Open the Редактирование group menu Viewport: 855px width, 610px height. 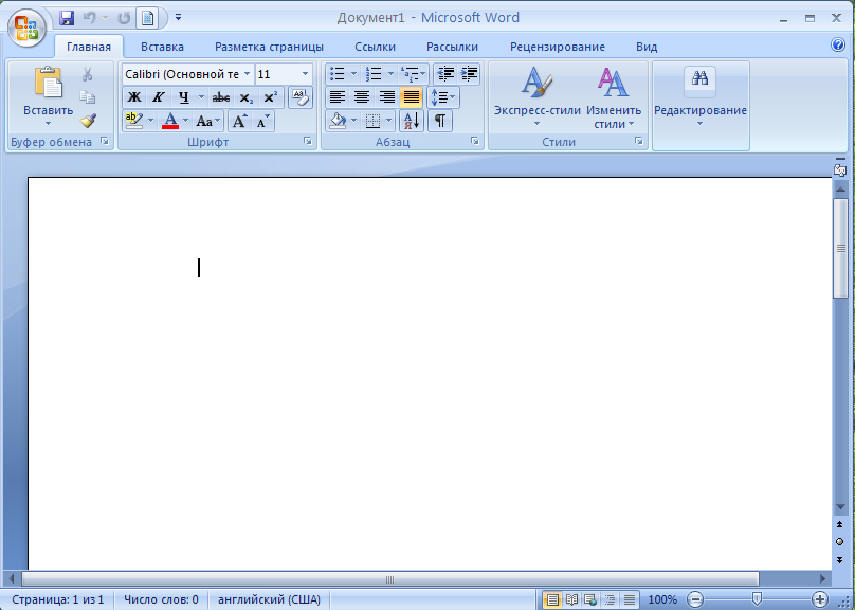coord(701,96)
